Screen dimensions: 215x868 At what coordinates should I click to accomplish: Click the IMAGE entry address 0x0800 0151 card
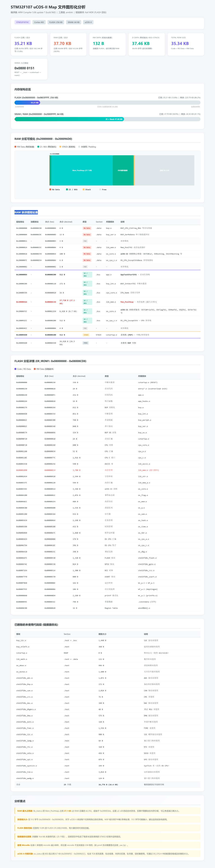pyautogui.click(x=29, y=69)
